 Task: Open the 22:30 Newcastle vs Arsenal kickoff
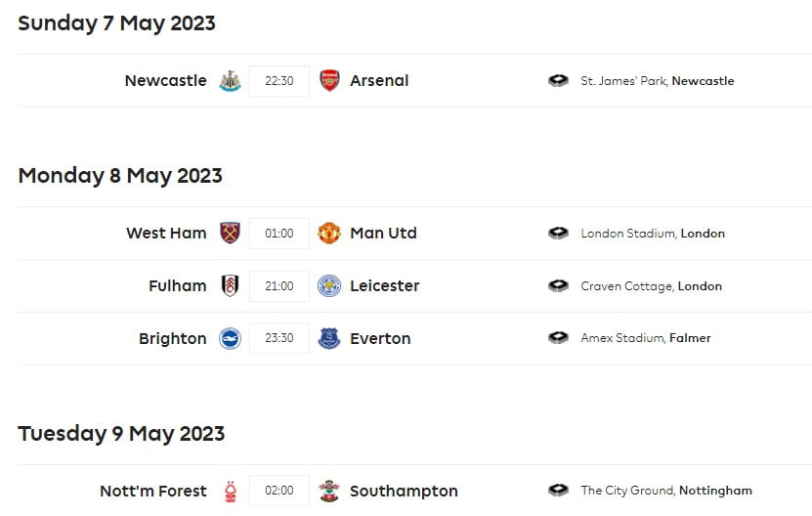coord(279,81)
